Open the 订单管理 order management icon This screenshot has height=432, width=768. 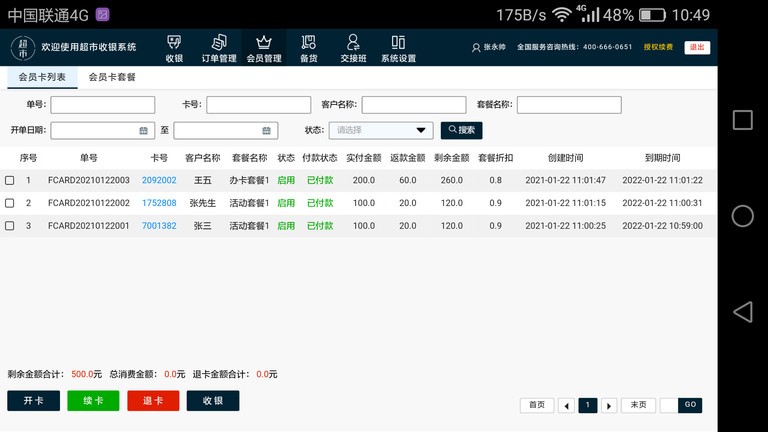[219, 47]
